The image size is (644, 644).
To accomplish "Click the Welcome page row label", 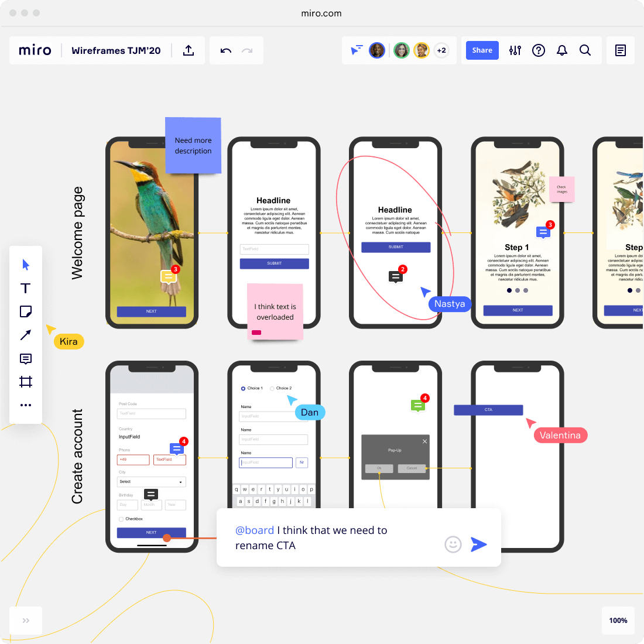I will pos(77,233).
